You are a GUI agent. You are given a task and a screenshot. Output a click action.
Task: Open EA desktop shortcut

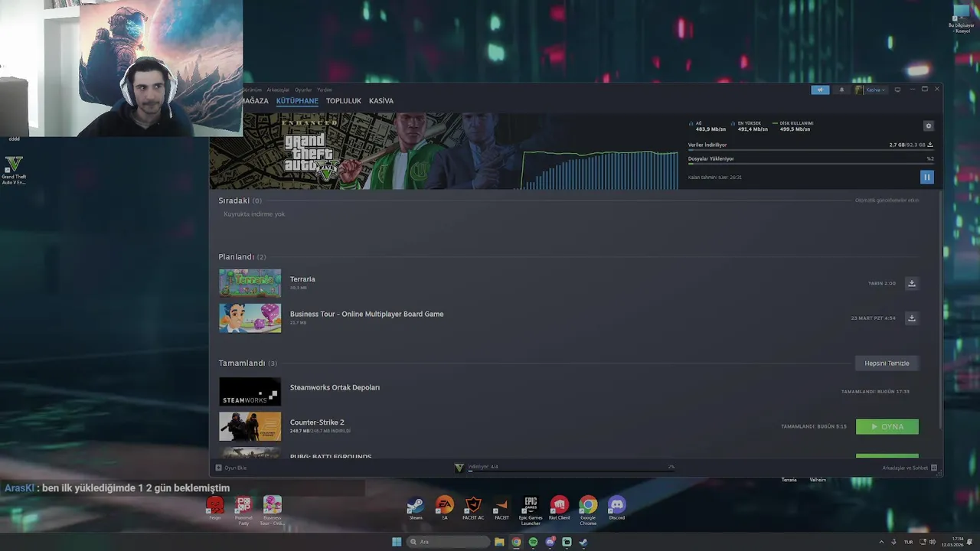(x=444, y=508)
